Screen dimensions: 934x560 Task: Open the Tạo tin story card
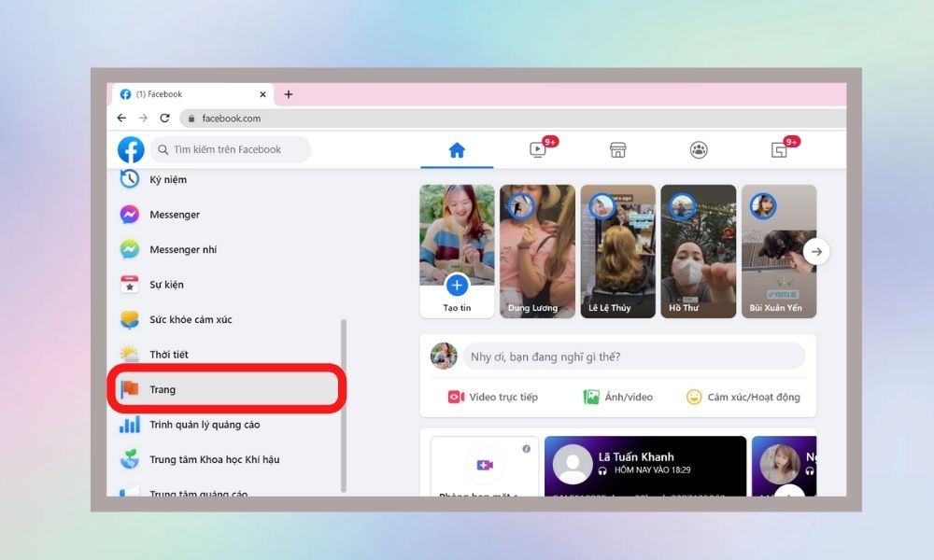457,251
